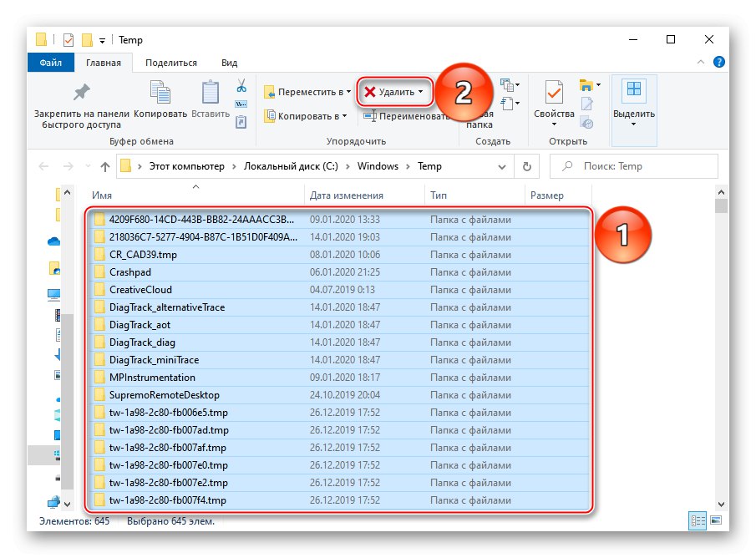
Task: Select the CreativeCloud folder
Action: click(339, 290)
